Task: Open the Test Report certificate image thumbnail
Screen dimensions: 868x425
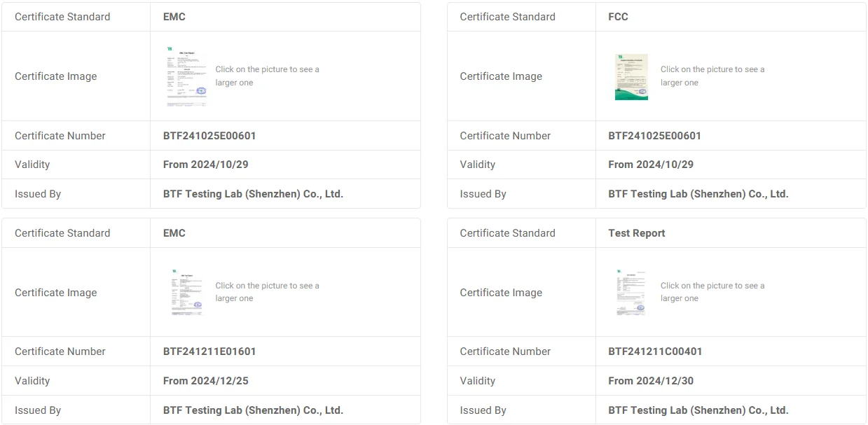Action: [631, 293]
